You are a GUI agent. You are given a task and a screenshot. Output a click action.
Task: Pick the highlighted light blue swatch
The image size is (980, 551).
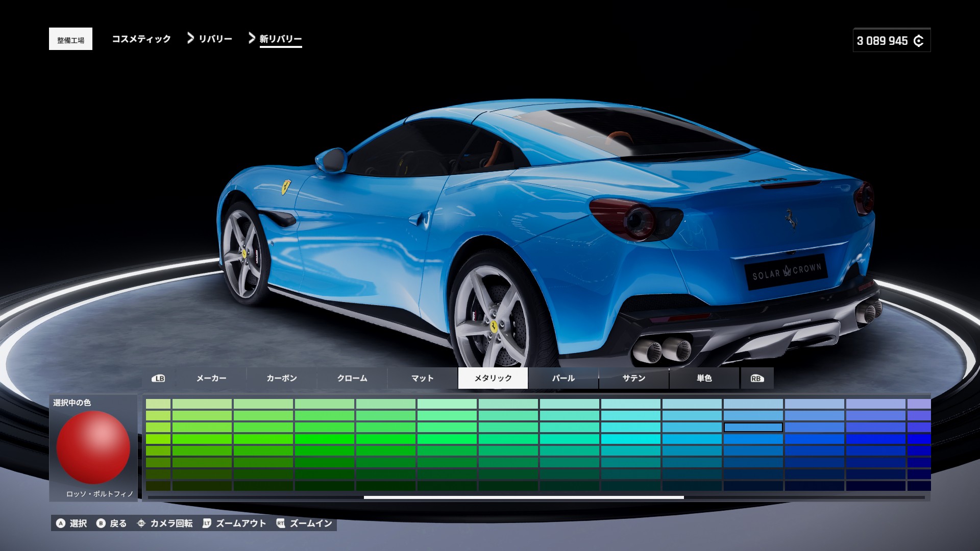pos(753,427)
